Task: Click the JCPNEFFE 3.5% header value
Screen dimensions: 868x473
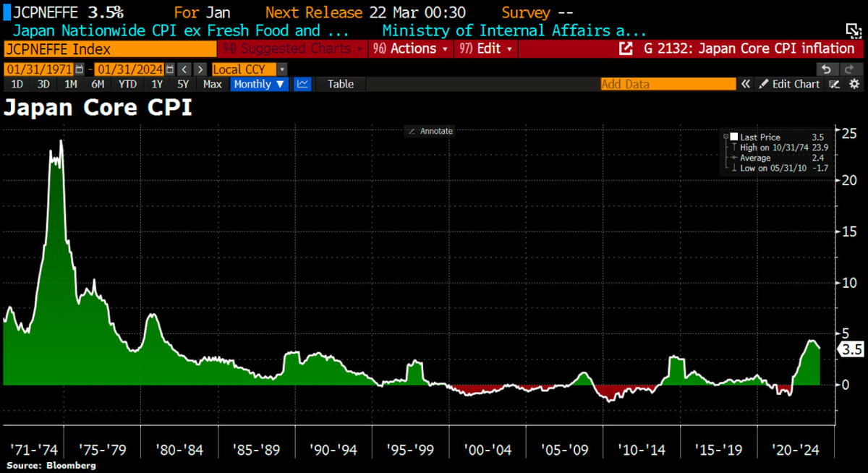Action: click(68, 12)
